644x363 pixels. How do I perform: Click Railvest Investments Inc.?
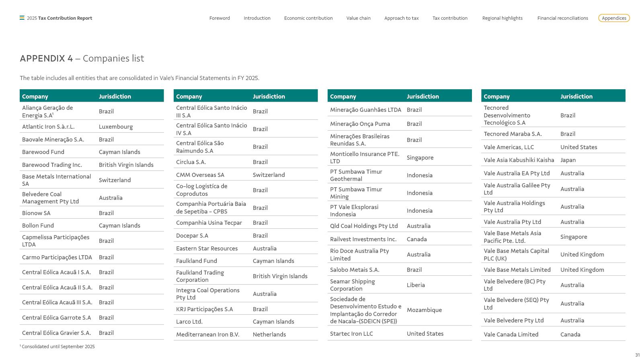point(363,239)
